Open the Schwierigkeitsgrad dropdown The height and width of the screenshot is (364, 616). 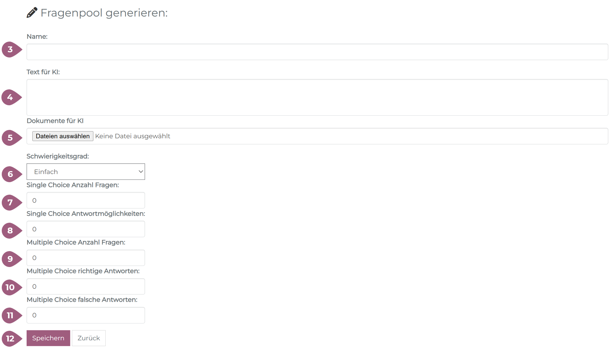coord(86,172)
